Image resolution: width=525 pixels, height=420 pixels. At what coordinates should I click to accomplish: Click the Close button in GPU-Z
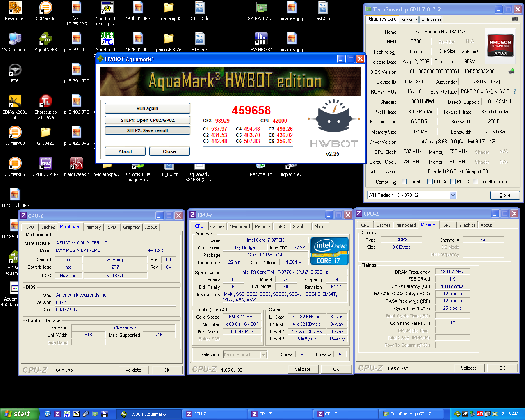pos(505,195)
